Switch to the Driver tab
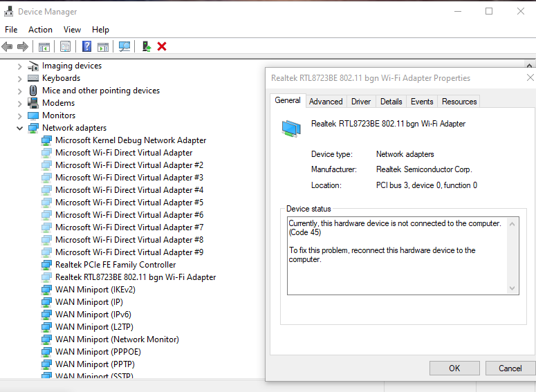The height and width of the screenshot is (392, 536). pos(361,102)
